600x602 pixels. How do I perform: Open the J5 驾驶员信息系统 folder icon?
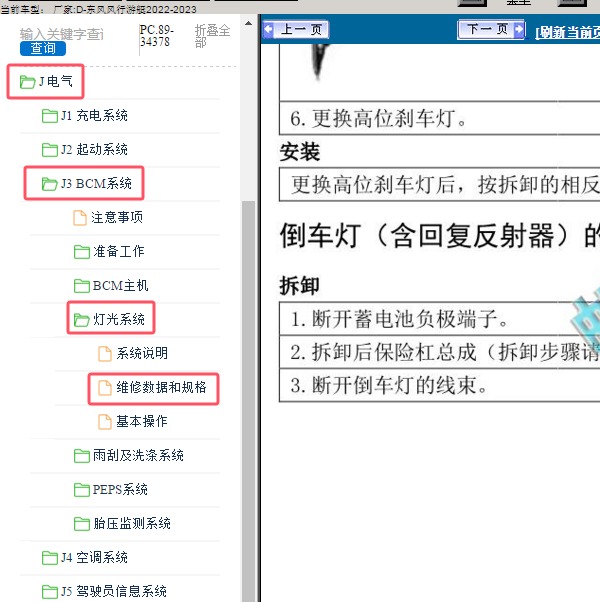[50, 591]
